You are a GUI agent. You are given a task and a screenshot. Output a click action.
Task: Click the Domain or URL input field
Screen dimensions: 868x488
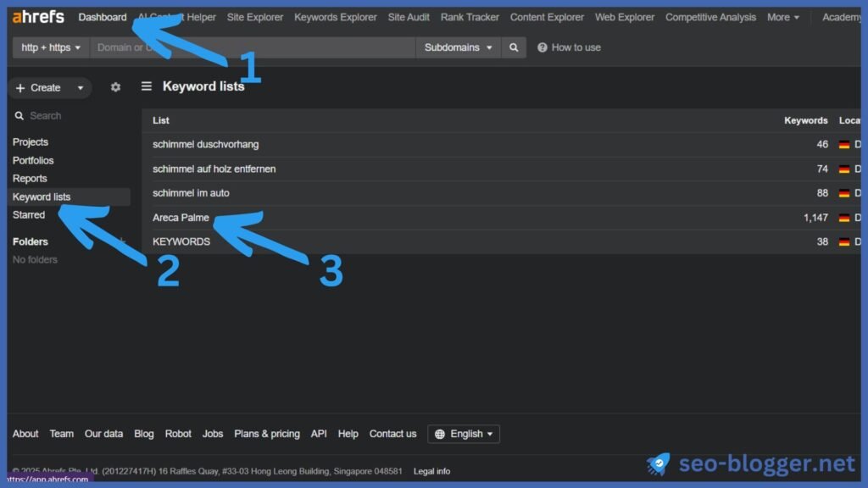coord(253,47)
